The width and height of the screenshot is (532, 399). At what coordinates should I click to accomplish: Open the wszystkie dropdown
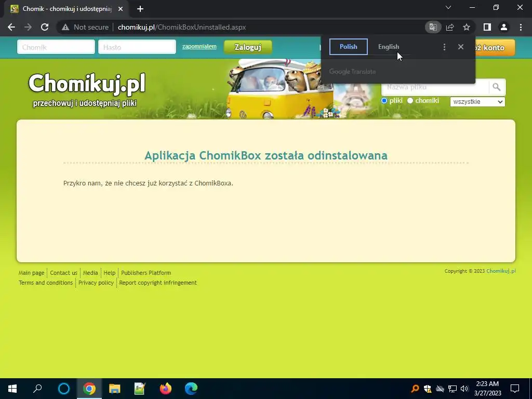coord(477,102)
